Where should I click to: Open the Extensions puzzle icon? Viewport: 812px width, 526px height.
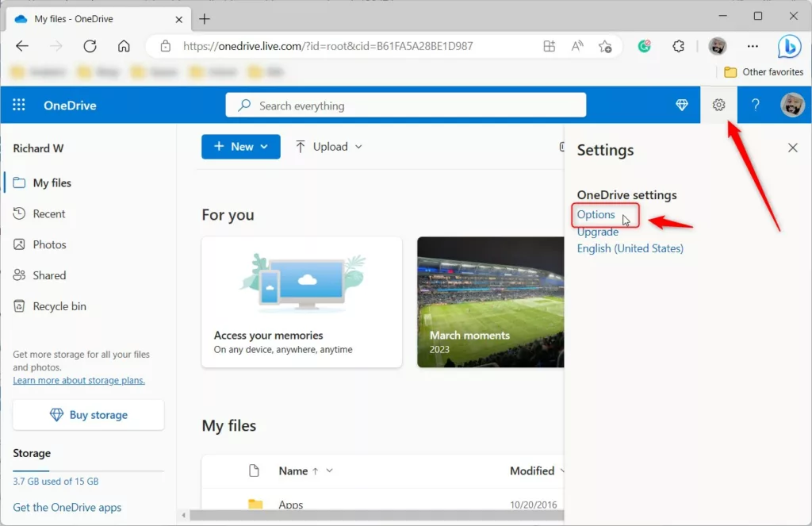click(x=679, y=46)
